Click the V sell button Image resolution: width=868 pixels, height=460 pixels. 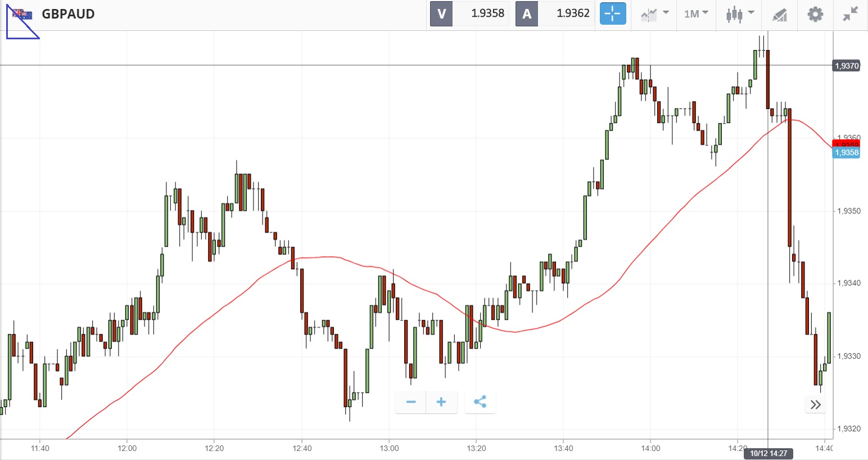pyautogui.click(x=441, y=14)
